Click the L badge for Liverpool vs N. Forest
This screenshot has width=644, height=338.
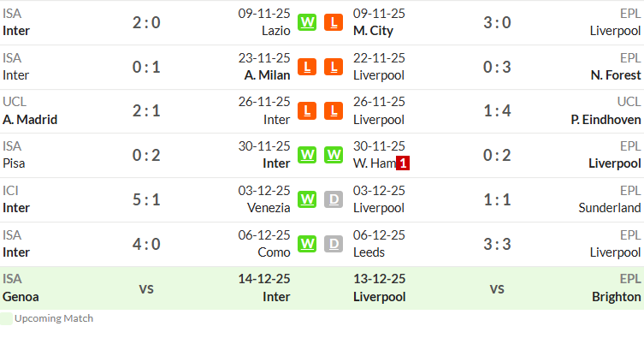(333, 67)
